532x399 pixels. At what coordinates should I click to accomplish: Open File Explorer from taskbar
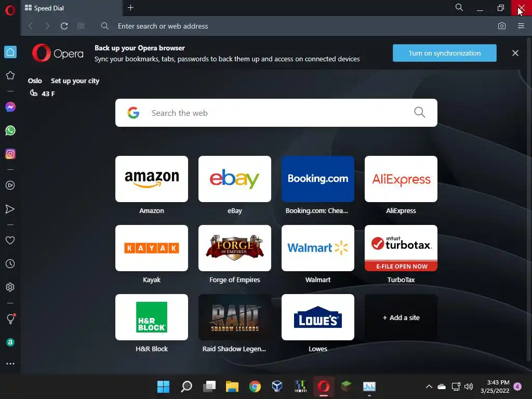coord(232,387)
